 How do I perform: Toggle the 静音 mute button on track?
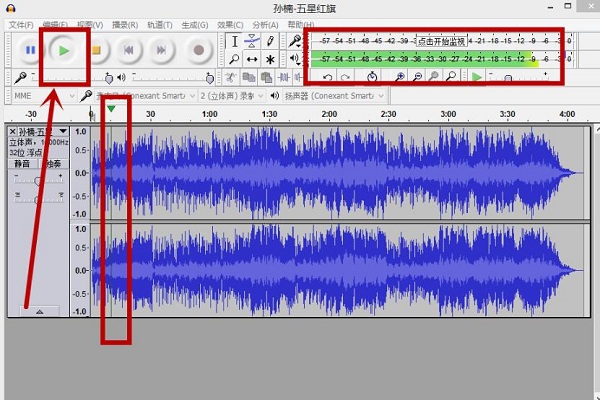[x=21, y=163]
